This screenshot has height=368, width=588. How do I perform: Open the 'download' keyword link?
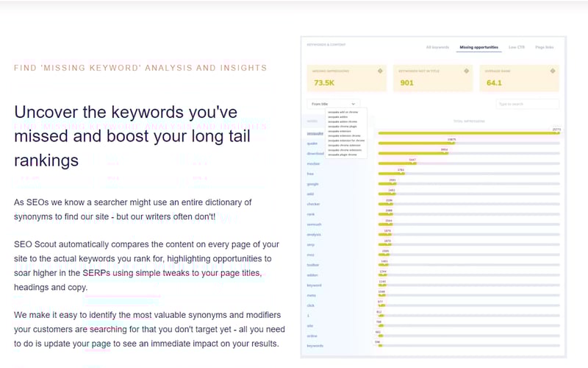[315, 154]
